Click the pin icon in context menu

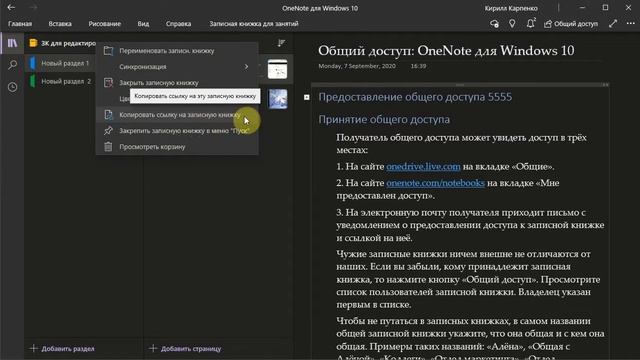point(108,131)
